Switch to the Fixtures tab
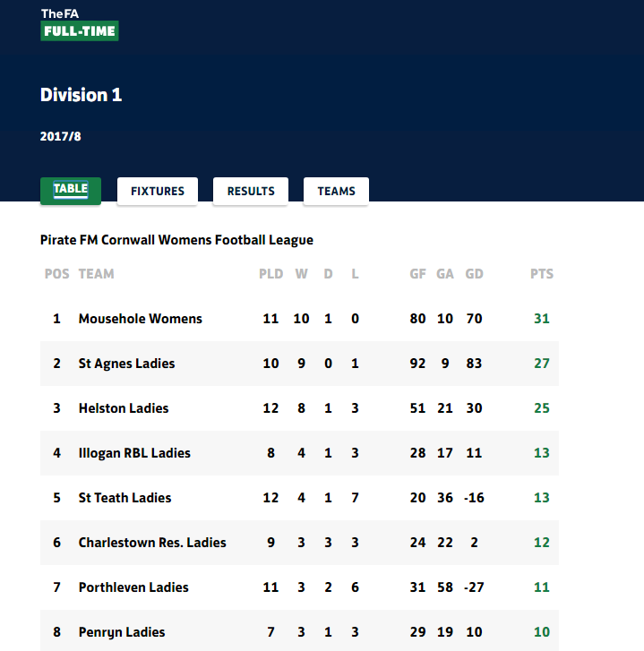 (x=158, y=191)
